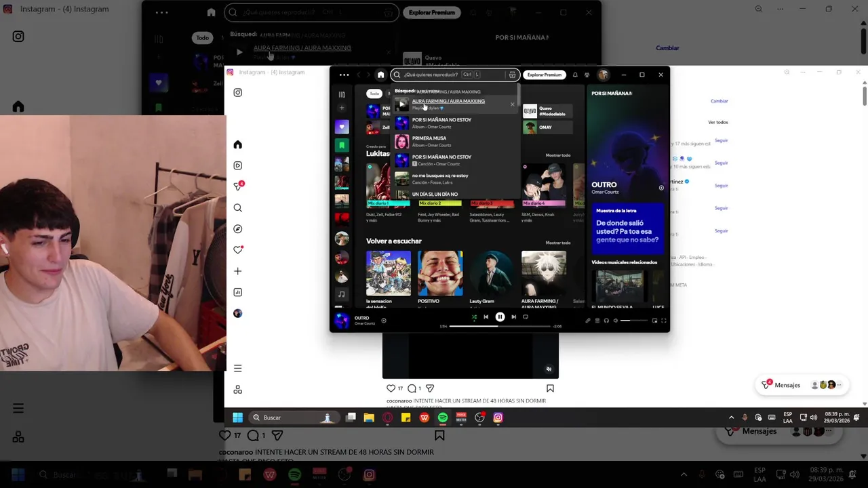
Task: Open messages icon with badge, inner Instagram sidebar
Action: [x=238, y=186]
